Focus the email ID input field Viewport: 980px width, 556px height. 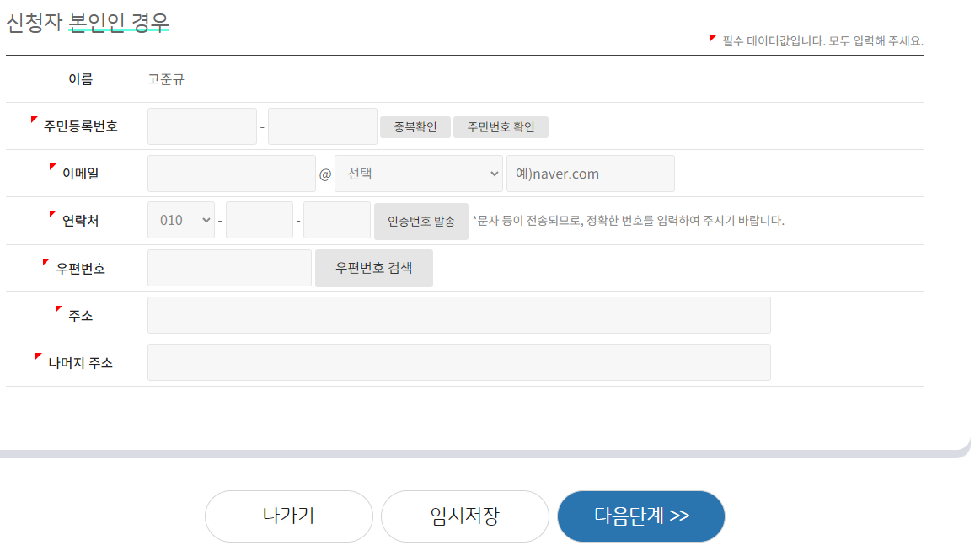(231, 174)
